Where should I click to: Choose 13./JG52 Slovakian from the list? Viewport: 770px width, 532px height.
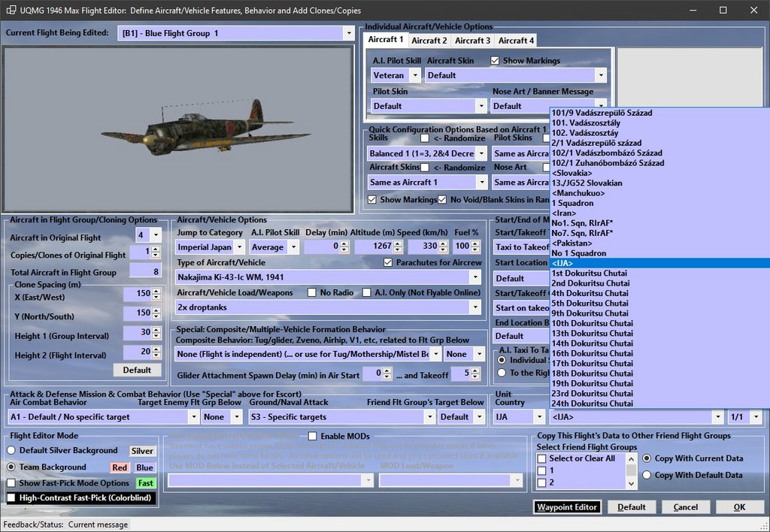(587, 183)
